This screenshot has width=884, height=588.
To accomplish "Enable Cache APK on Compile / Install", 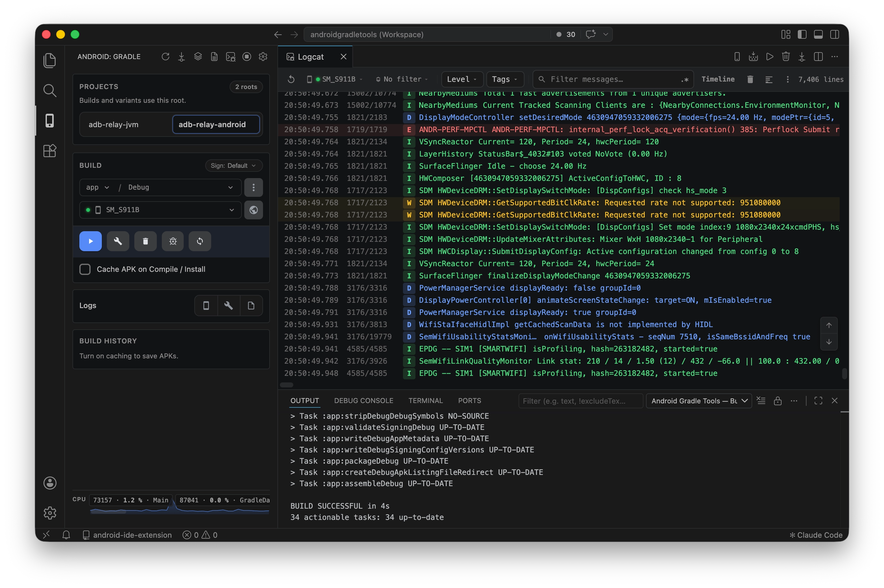I will [85, 269].
